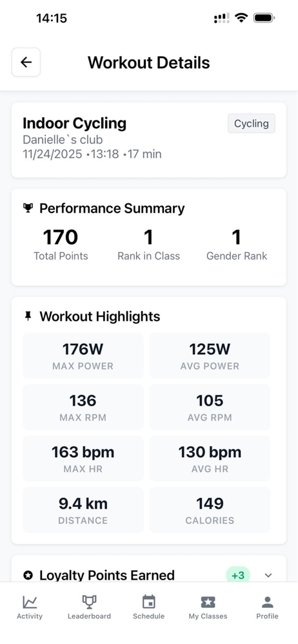This screenshot has width=298, height=644.
Task: Click the Loyalty Points star icon
Action: (28, 575)
